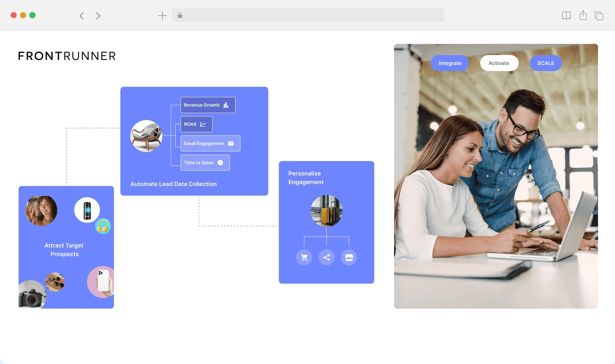The width and height of the screenshot is (615, 364).
Task: Toggle the Integrate pill option
Action: tap(449, 63)
